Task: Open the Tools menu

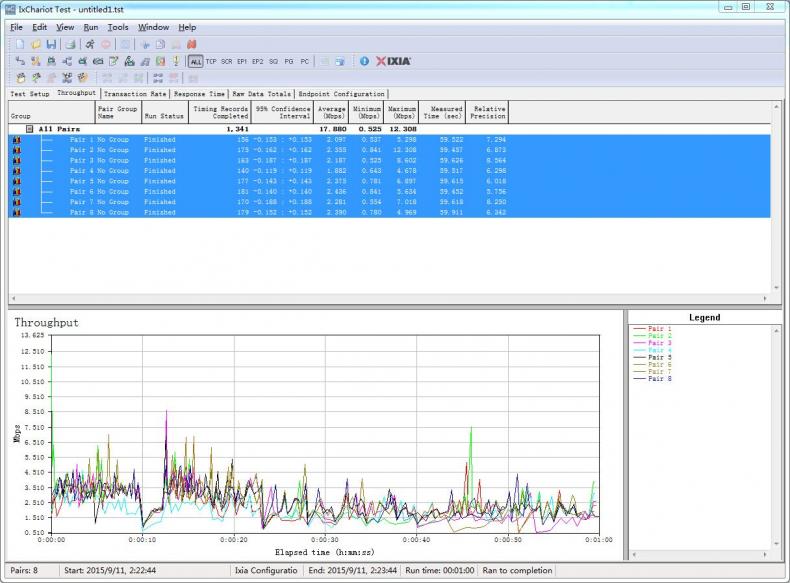Action: 118,27
